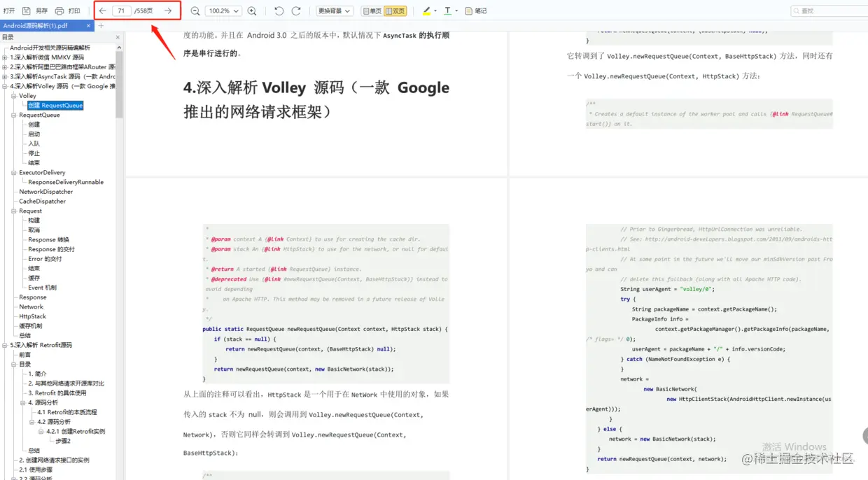Open CacheDispatcher outline entry
The width and height of the screenshot is (868, 480).
click(x=43, y=202)
